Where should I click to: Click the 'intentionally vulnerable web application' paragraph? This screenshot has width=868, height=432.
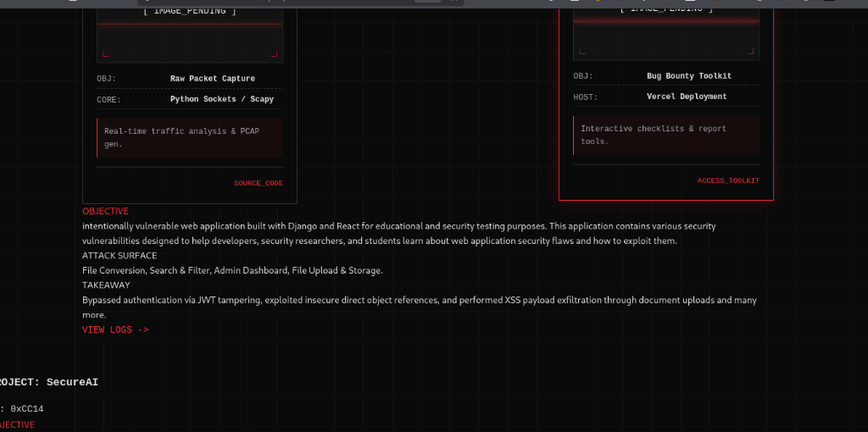pos(399,234)
